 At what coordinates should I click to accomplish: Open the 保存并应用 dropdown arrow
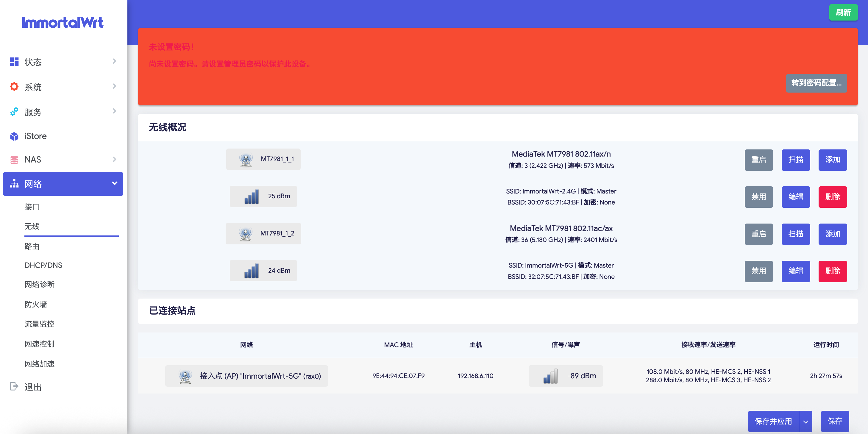point(806,421)
